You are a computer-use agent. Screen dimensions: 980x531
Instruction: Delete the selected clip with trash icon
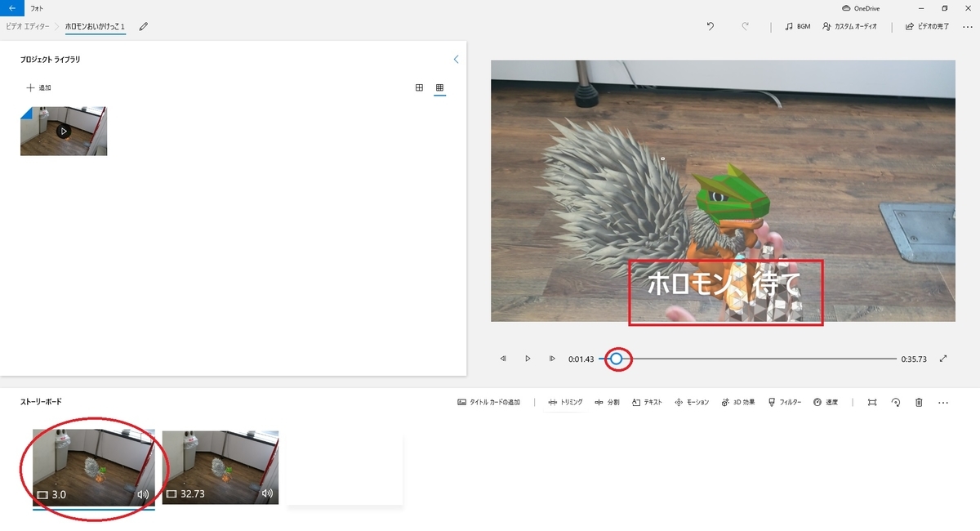[x=919, y=402]
